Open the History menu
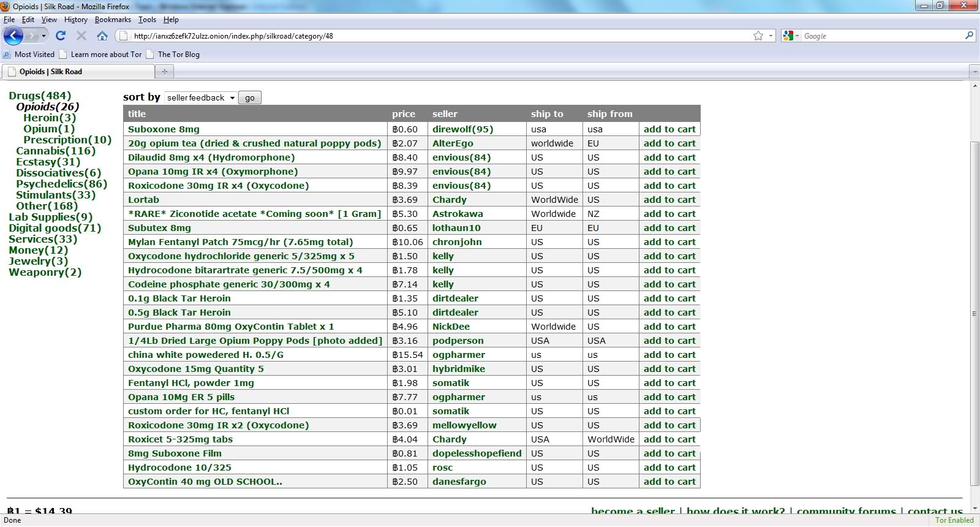Image resolution: width=980 pixels, height=527 pixels. (76, 20)
